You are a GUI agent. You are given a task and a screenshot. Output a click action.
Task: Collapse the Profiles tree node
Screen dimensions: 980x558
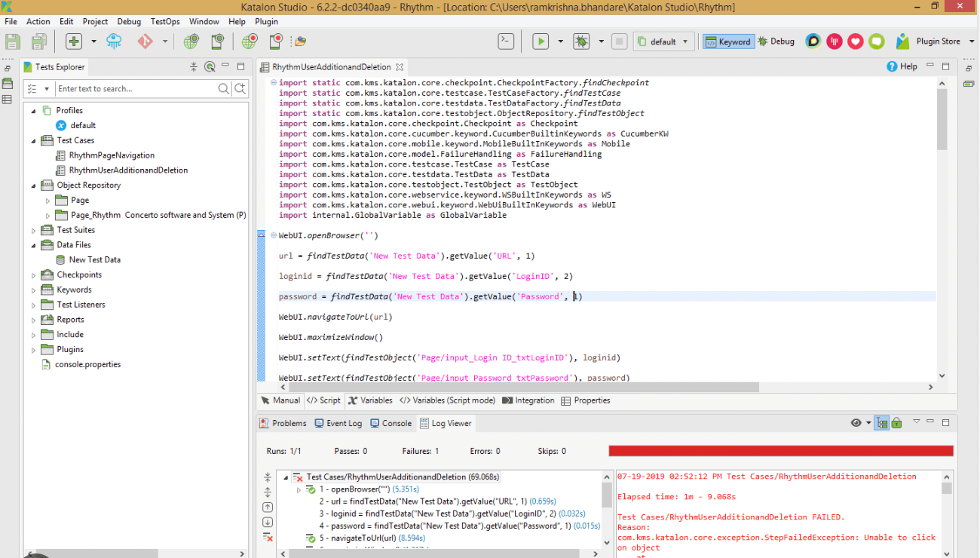33,110
